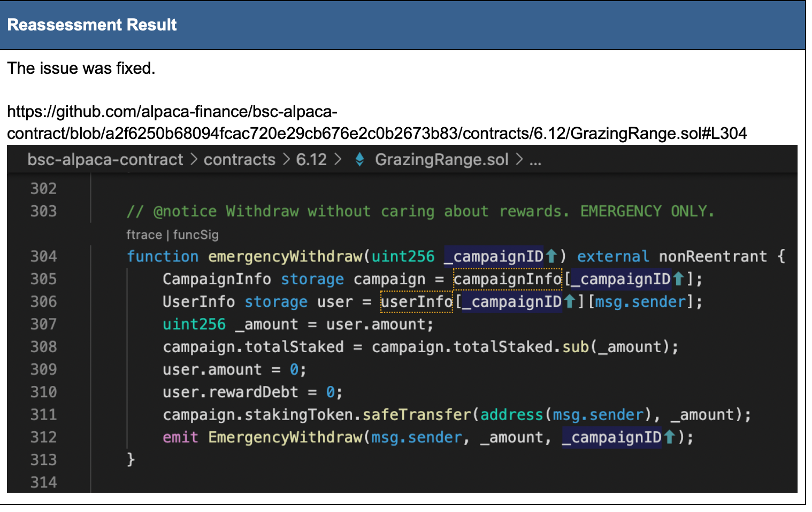The width and height of the screenshot is (812, 512).
Task: Click line number 304 in the gutter
Action: (x=43, y=257)
